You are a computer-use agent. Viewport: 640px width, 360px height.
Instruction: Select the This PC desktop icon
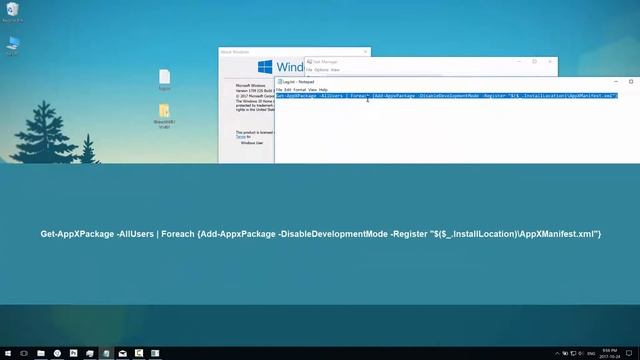[13, 45]
